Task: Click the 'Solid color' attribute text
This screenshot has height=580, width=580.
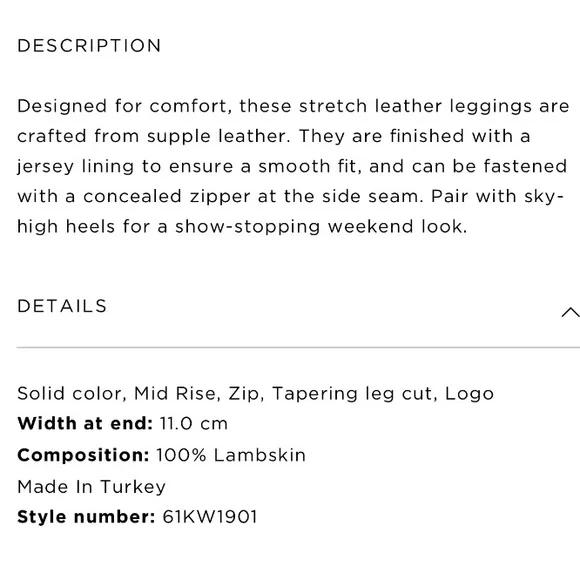Action: [70, 393]
